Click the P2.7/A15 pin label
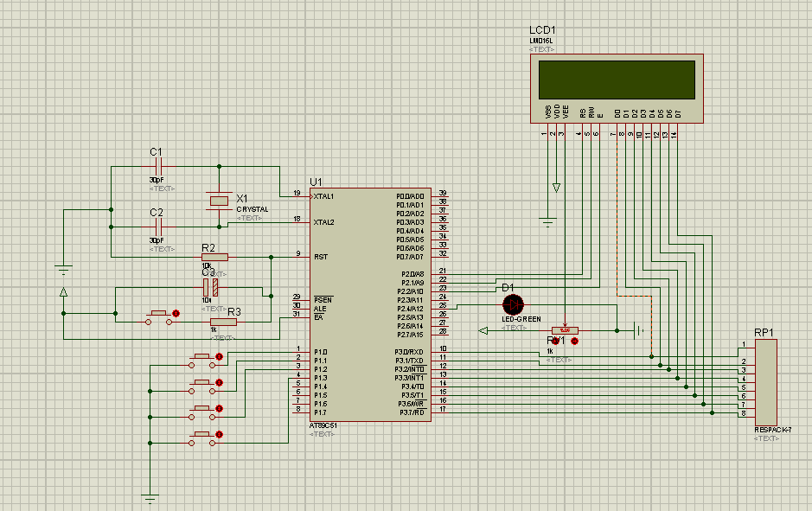812x511 pixels. click(x=411, y=335)
